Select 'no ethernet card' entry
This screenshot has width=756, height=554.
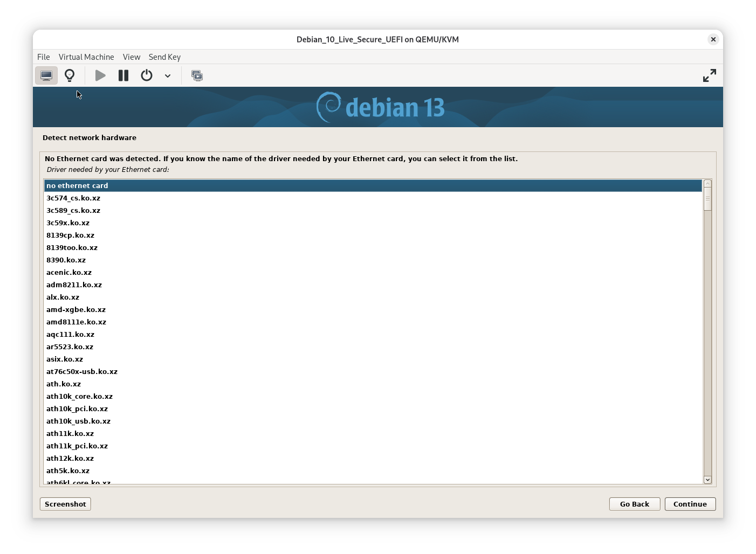tap(373, 185)
